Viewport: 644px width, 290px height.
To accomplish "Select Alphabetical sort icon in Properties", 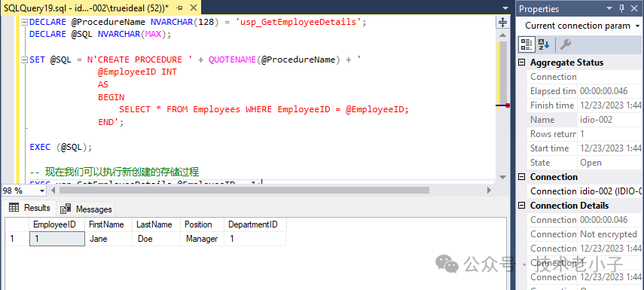I will point(544,44).
